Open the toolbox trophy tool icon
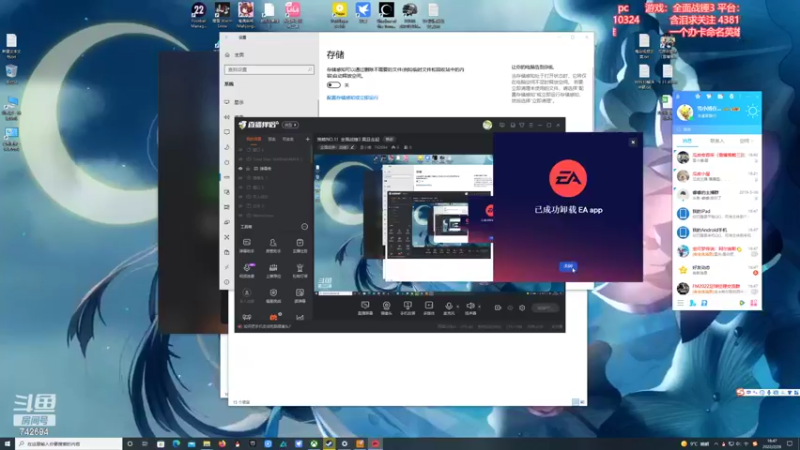The height and width of the screenshot is (450, 800). pyautogui.click(x=300, y=270)
